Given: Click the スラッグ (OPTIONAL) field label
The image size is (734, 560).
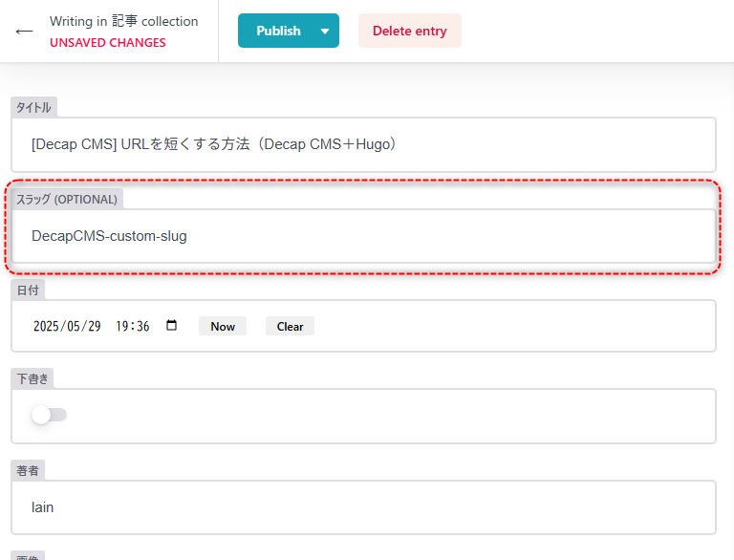Looking at the screenshot, I should (67, 200).
